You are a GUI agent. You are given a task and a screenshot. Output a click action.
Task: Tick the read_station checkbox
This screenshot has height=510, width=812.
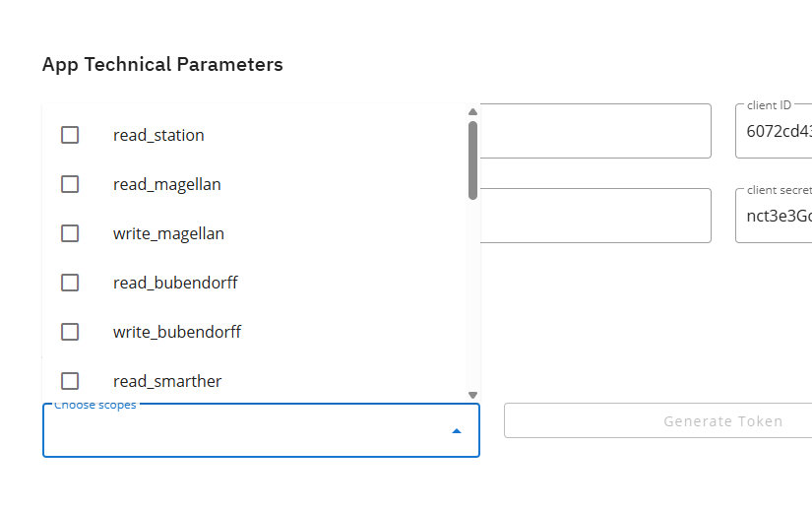pyautogui.click(x=70, y=135)
